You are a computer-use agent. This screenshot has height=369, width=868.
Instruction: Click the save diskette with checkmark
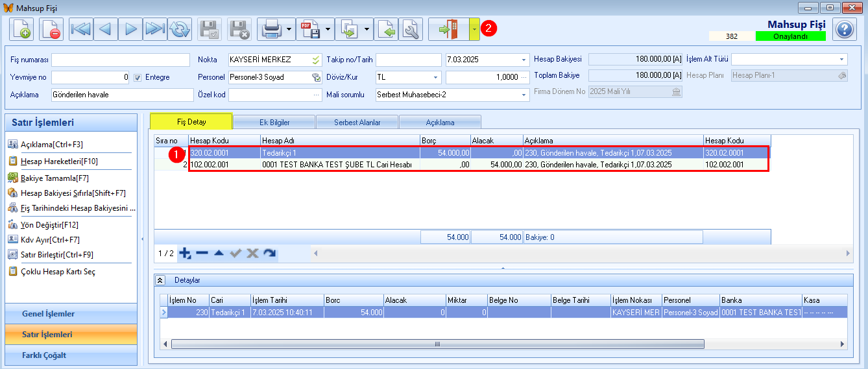[x=209, y=29]
